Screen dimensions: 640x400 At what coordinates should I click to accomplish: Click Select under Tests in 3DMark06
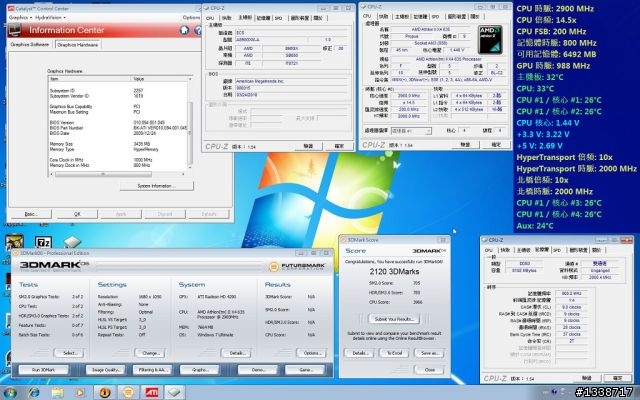(x=69, y=353)
